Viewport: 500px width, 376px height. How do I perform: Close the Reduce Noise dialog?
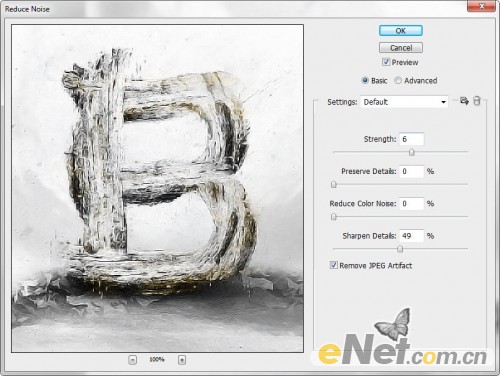(x=481, y=6)
